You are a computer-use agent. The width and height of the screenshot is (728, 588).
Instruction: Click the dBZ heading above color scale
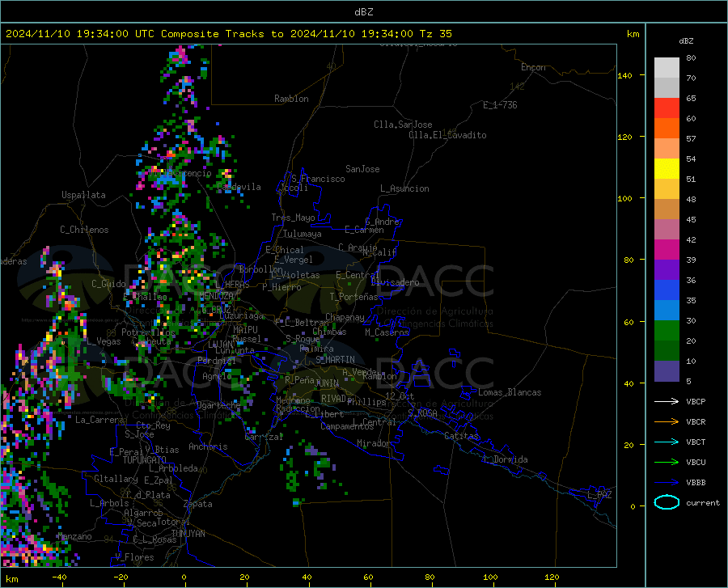click(686, 40)
